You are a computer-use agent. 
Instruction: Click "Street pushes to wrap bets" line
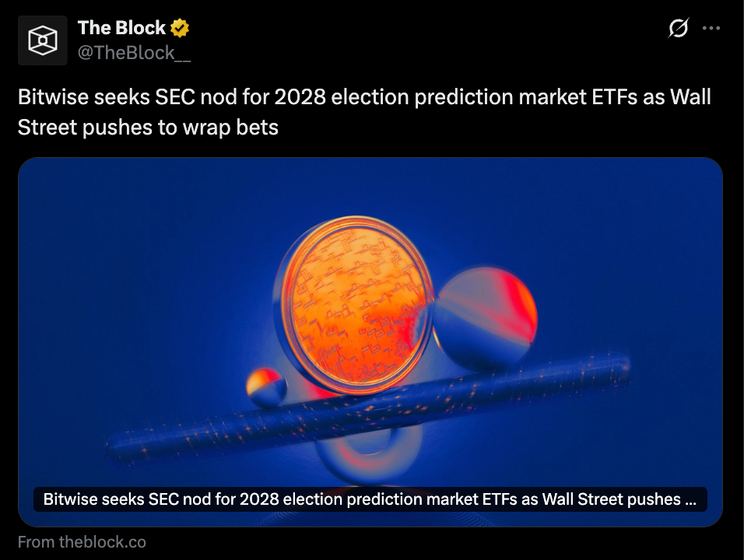pyautogui.click(x=148, y=127)
